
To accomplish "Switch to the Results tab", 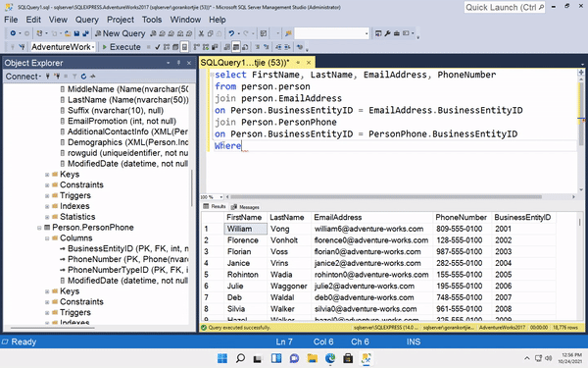I will pos(215,206).
